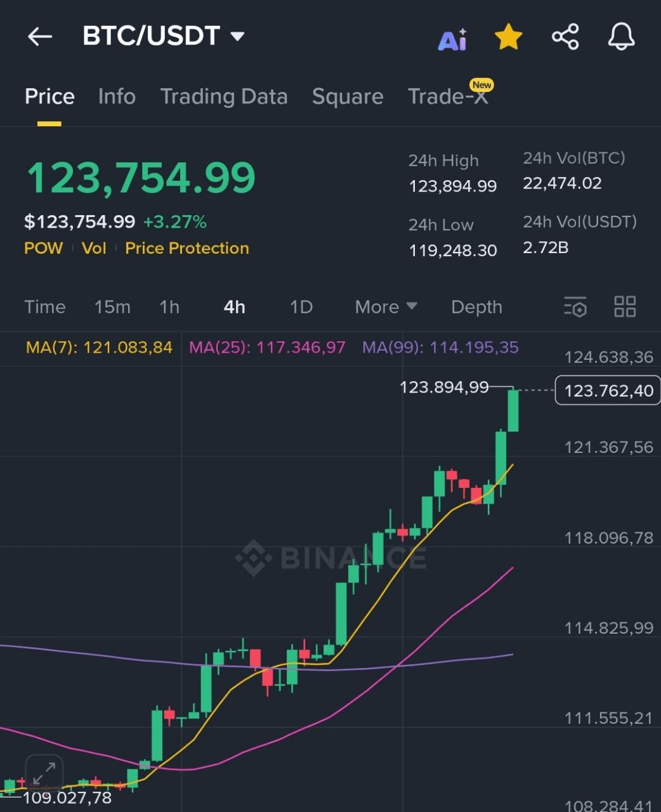This screenshot has width=661, height=812.
Task: Tap the back arrow icon
Action: tap(40, 37)
